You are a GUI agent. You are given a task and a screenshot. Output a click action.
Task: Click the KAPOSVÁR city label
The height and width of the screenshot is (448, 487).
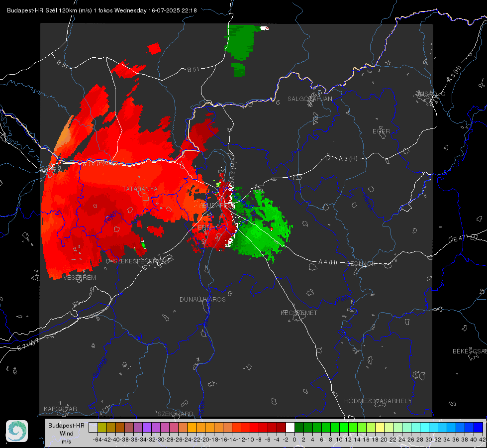point(60,409)
